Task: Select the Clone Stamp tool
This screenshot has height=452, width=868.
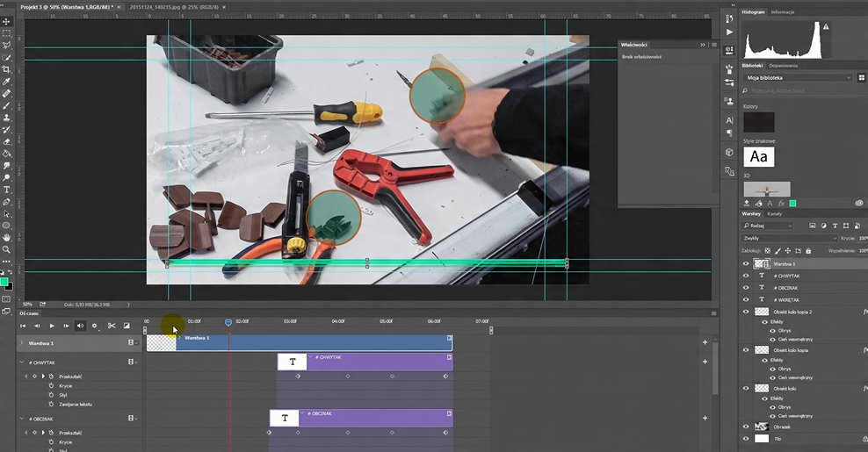Action: (7, 118)
